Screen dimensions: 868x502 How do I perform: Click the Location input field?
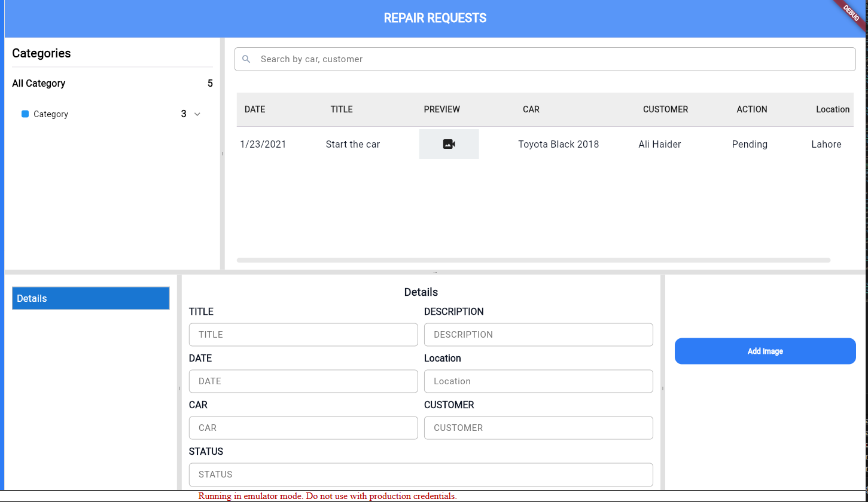tap(538, 381)
